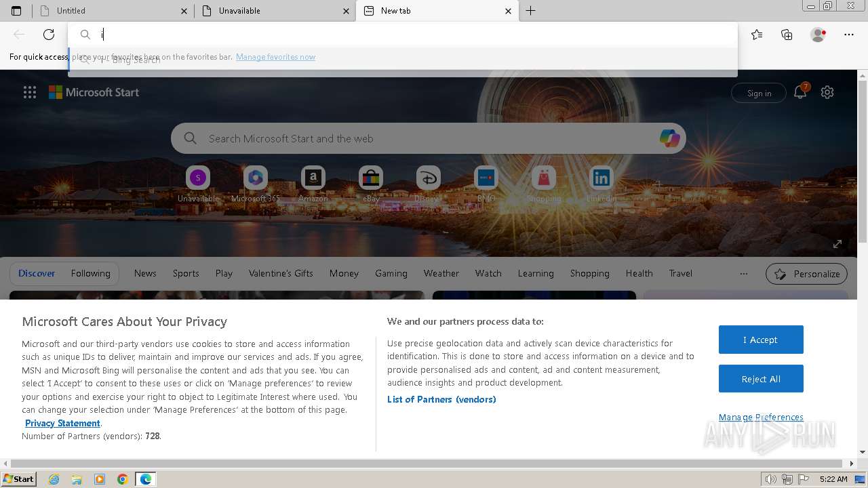Open Chrome from the taskbar

[123, 479]
